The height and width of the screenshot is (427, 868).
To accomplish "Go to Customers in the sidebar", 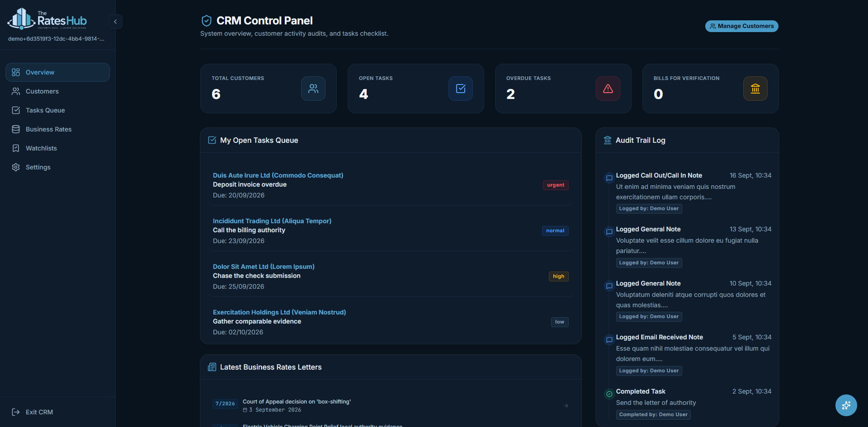I will click(x=57, y=91).
